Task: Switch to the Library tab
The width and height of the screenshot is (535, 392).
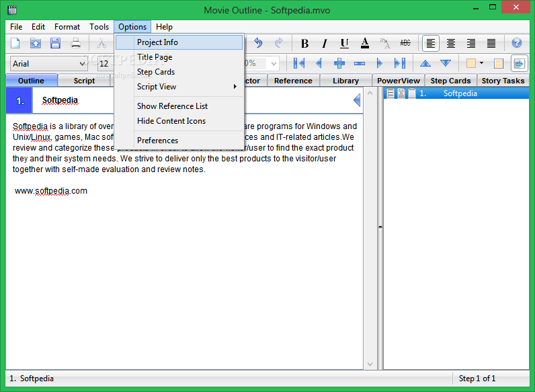Action: [345, 81]
